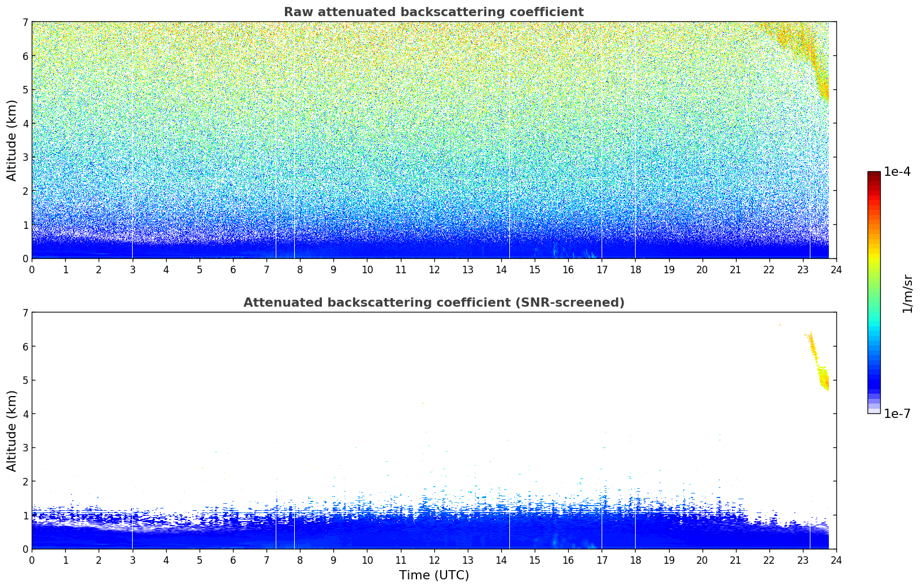Click time tick '21' under the raw plot

click(735, 269)
